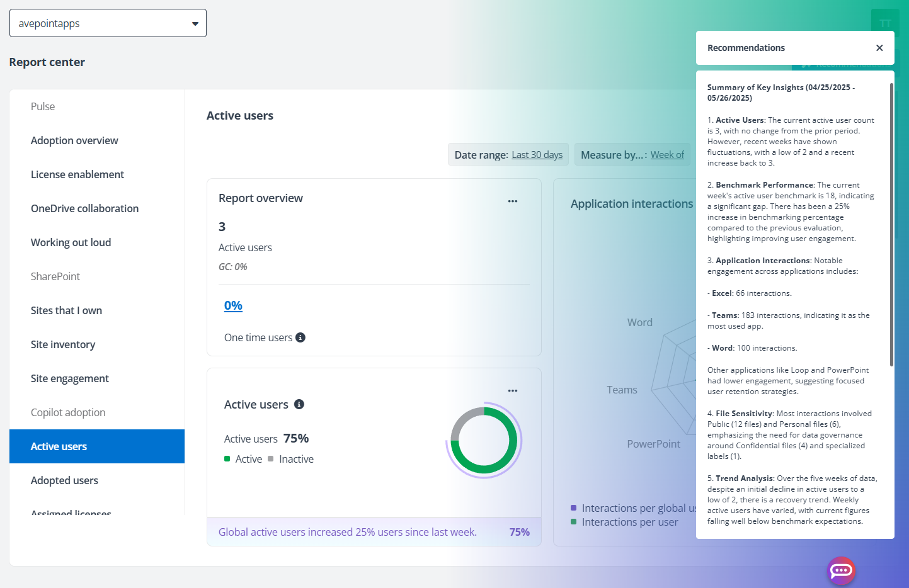Viewport: 909px width, 588px height.
Task: Click the 0% One time users link
Action: [x=233, y=305]
